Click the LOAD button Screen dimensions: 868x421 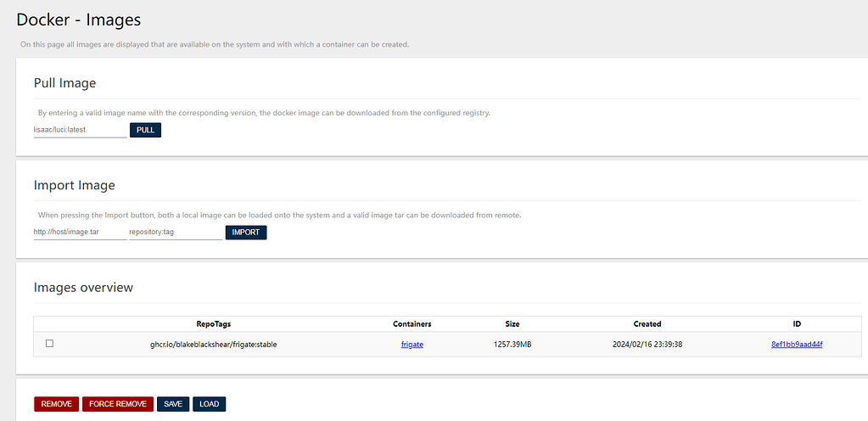click(x=209, y=404)
